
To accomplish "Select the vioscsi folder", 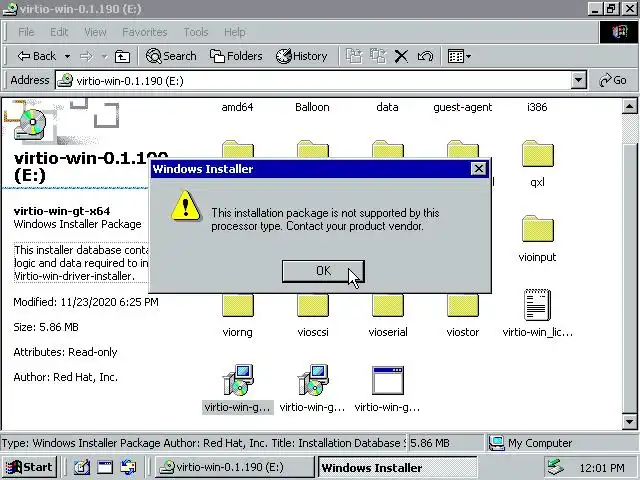I will click(x=313, y=316).
